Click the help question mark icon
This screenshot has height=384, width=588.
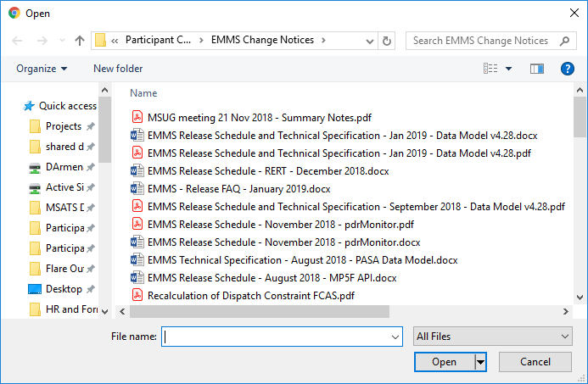[568, 69]
